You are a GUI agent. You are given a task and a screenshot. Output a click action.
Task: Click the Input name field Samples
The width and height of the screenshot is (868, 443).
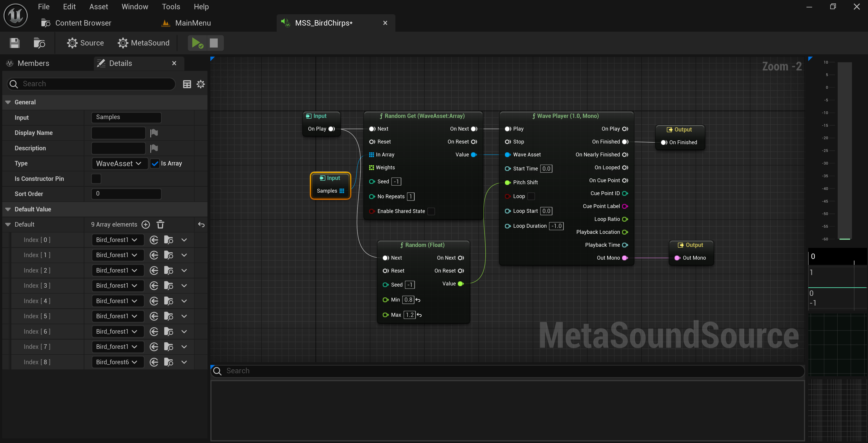point(126,117)
